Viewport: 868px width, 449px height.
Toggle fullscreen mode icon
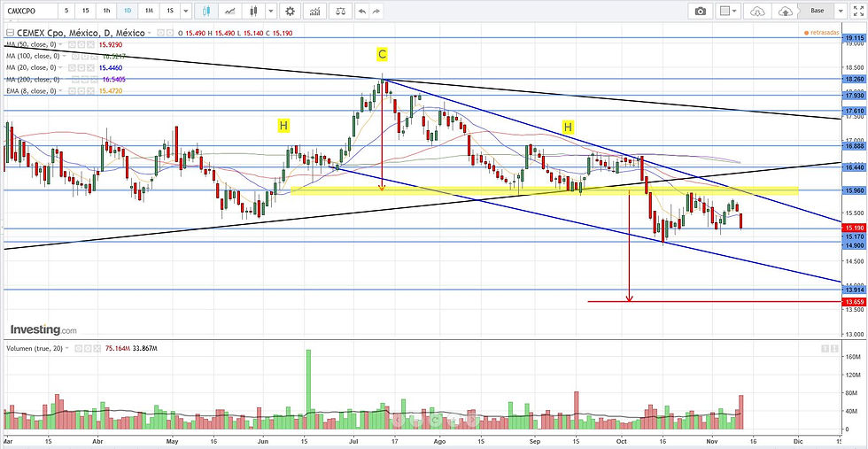857,11
